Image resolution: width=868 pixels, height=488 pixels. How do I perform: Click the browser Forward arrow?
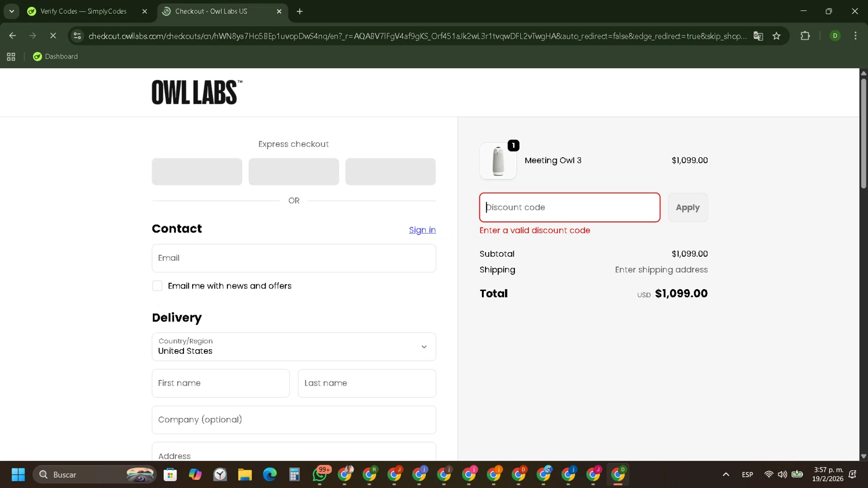32,36
